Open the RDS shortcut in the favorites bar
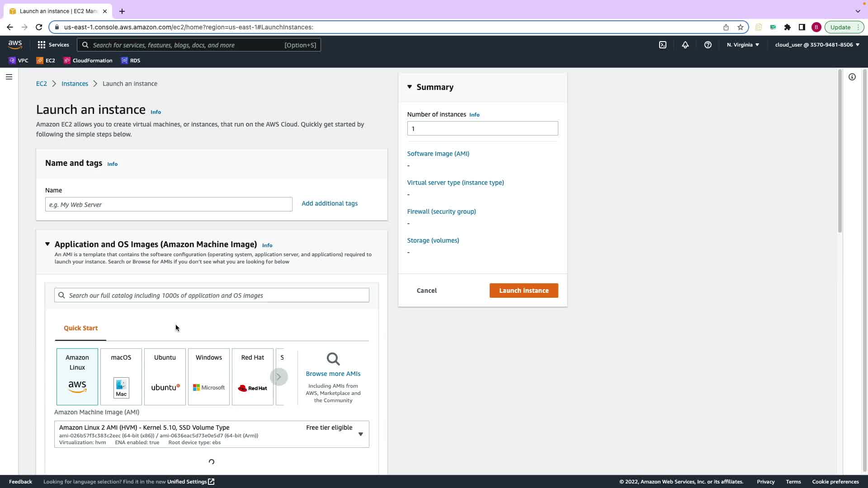Image resolution: width=868 pixels, height=488 pixels. click(131, 61)
